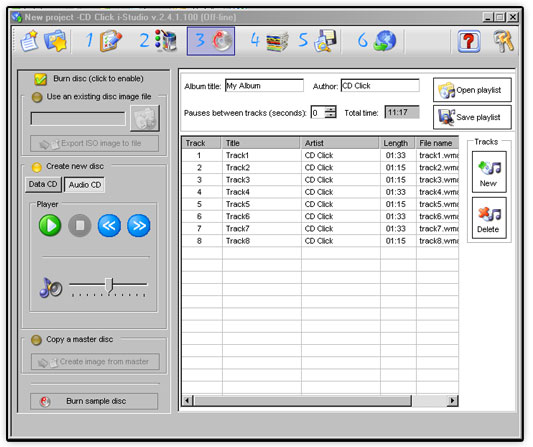Select the Track7 row title
Viewport: 533px width, 447px height.
[x=238, y=229]
